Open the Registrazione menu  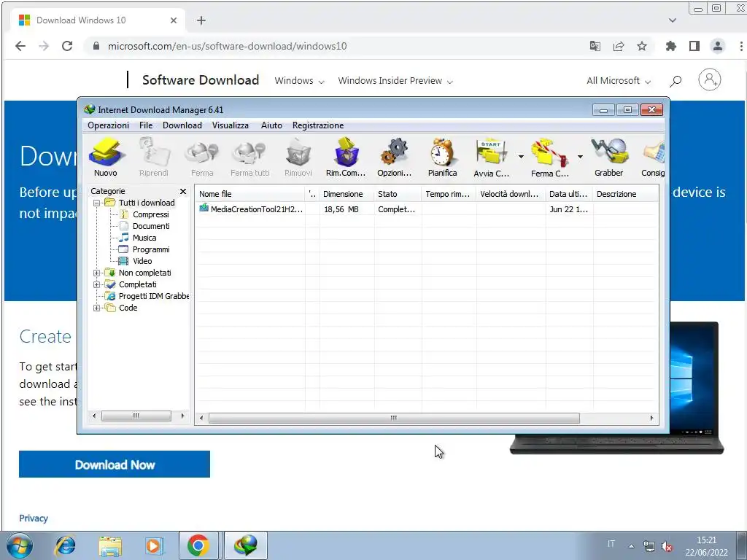pos(318,125)
